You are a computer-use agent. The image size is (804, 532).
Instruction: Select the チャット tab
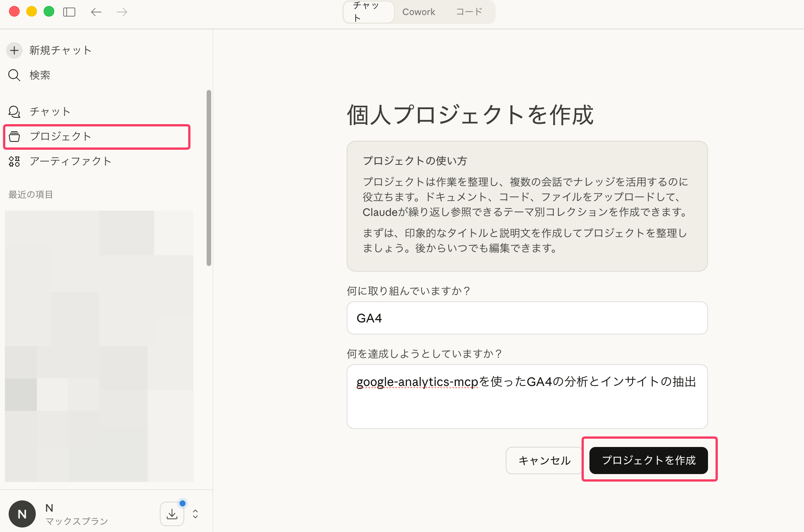click(368, 12)
